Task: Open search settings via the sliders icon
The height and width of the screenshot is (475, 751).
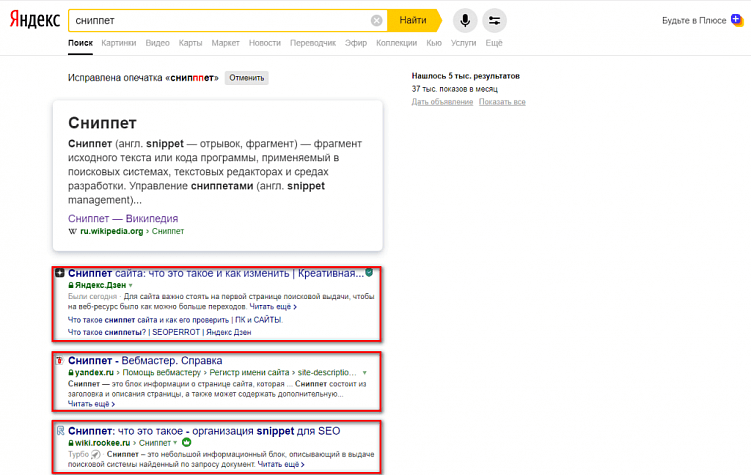Action: click(494, 21)
